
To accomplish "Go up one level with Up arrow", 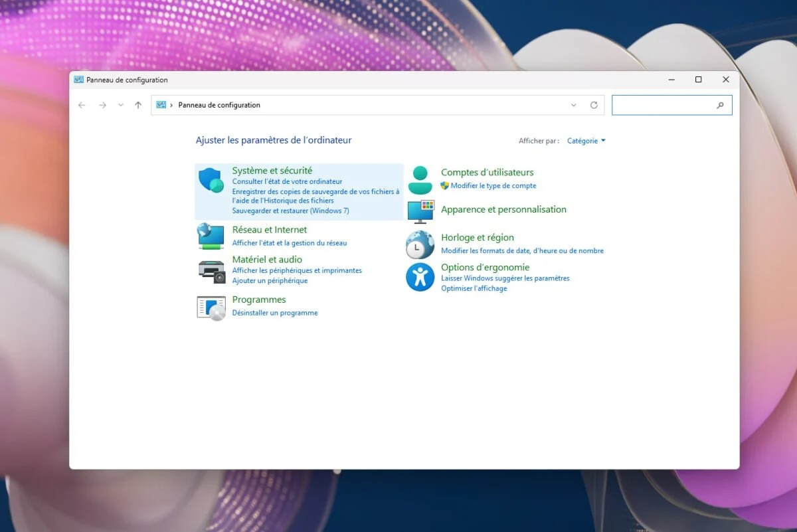I will point(138,105).
